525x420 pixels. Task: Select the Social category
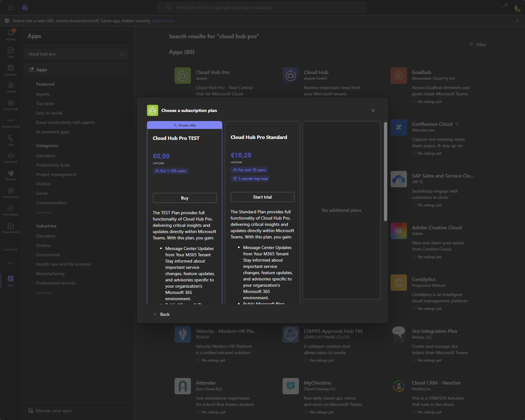tap(42, 193)
